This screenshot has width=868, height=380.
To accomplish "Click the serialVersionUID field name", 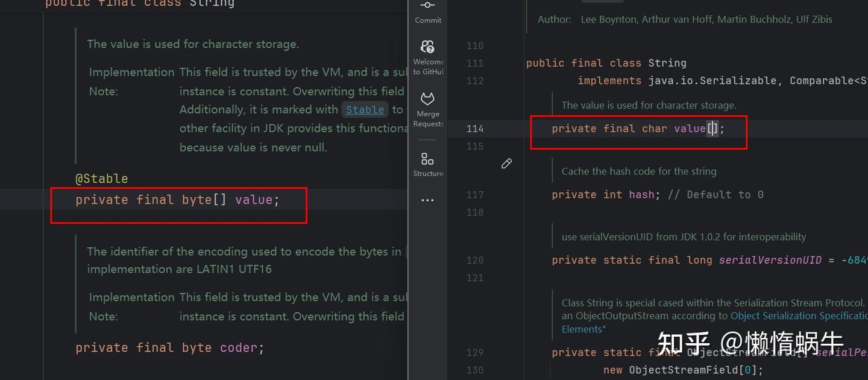I will click(x=770, y=261).
